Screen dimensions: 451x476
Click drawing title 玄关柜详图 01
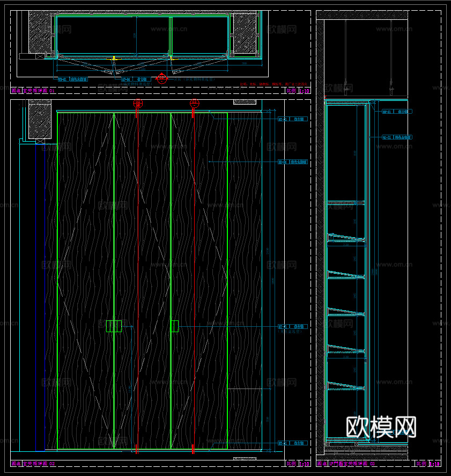[x=39, y=91]
